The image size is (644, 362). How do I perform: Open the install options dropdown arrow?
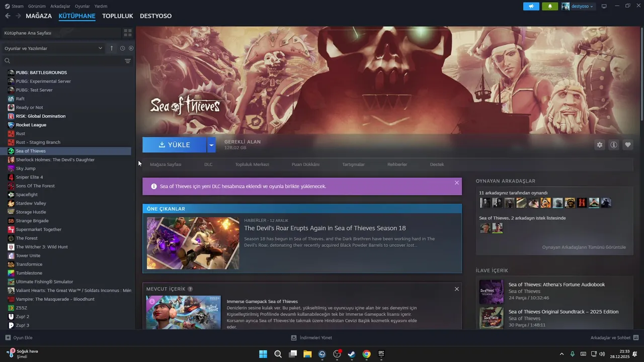click(211, 145)
